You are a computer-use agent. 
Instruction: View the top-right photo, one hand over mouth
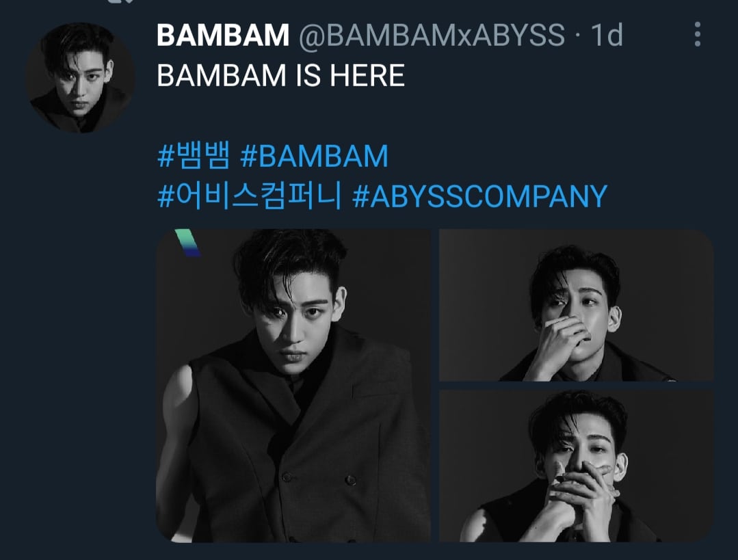[576, 305]
